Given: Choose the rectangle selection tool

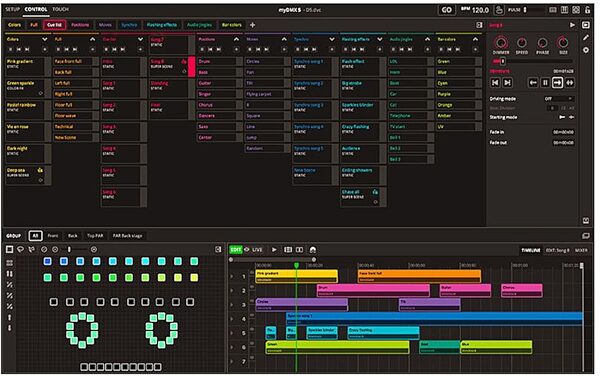Looking at the screenshot, I should point(10,249).
